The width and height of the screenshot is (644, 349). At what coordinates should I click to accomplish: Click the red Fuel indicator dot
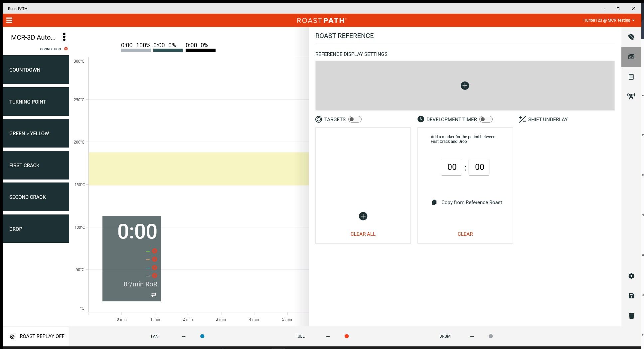coord(347,336)
